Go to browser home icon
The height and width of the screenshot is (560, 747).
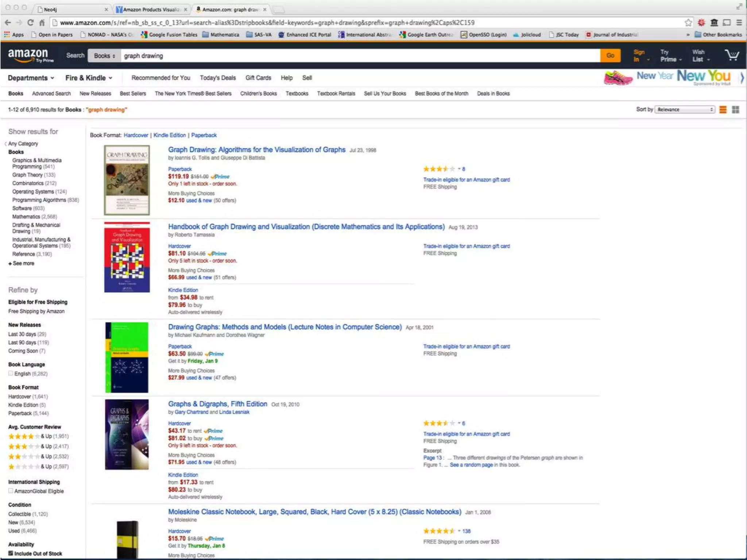pyautogui.click(x=42, y=23)
